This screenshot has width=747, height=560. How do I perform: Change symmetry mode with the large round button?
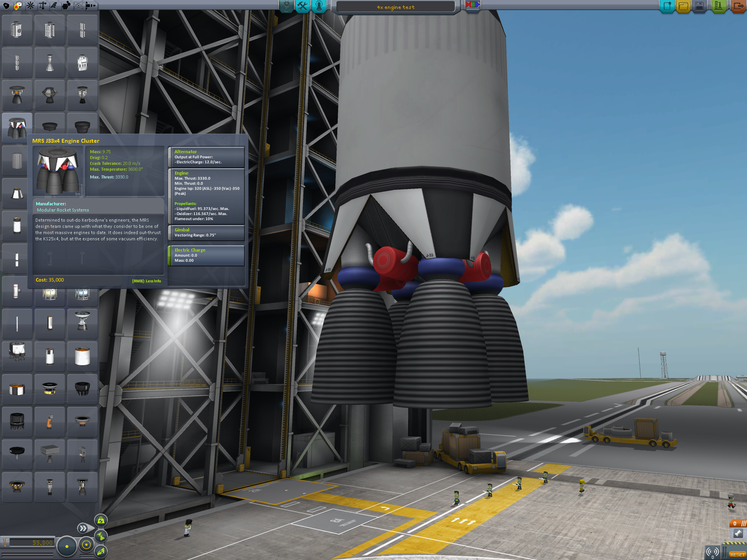(67, 546)
